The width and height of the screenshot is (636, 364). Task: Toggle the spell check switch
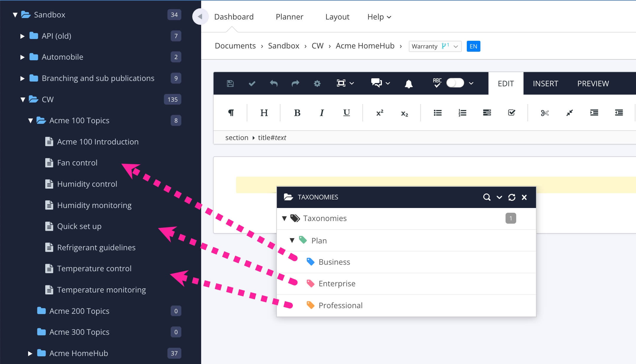pyautogui.click(x=455, y=83)
